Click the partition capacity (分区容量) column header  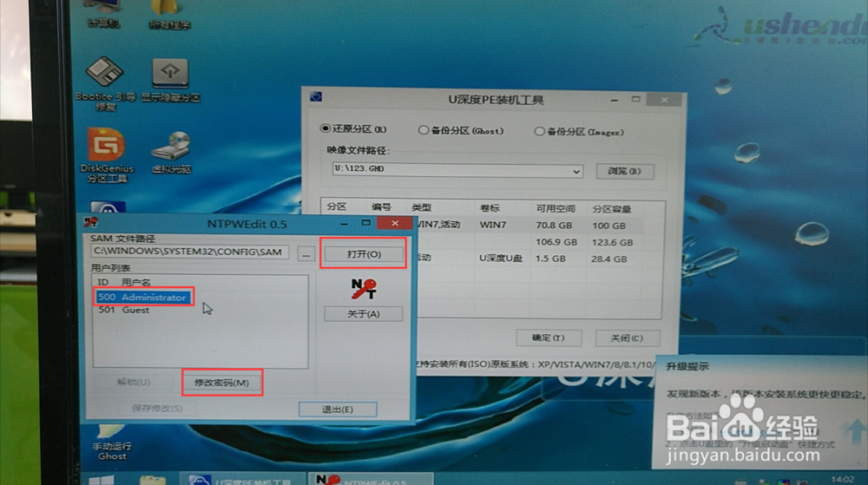(x=612, y=209)
